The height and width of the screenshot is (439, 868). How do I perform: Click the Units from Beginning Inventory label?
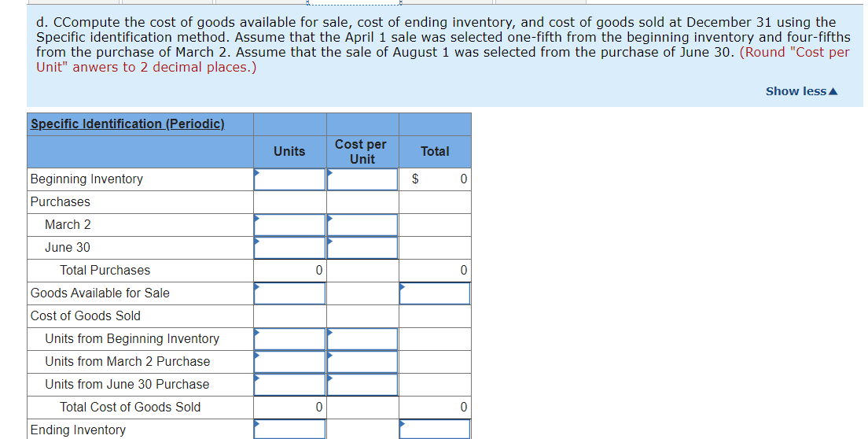pyautogui.click(x=132, y=339)
